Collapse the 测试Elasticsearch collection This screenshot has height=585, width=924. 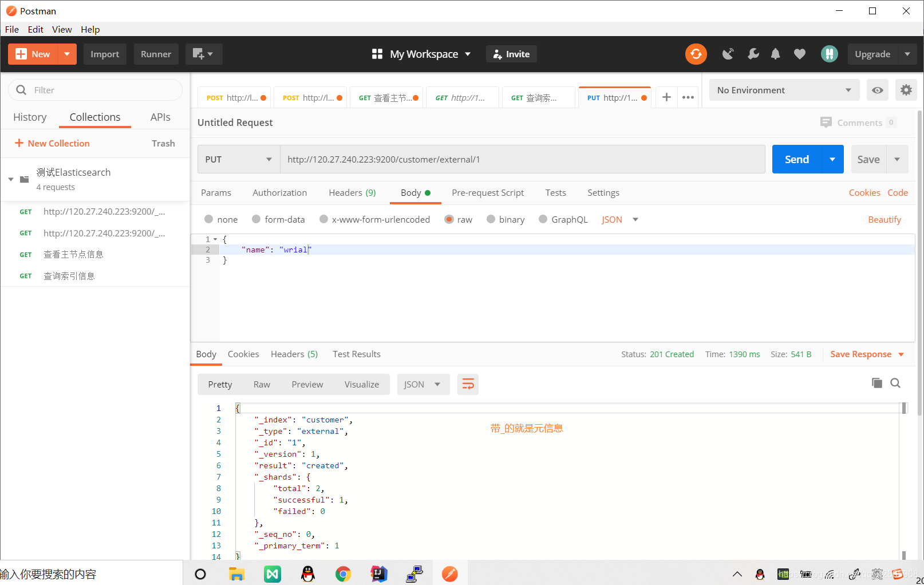[x=11, y=179]
